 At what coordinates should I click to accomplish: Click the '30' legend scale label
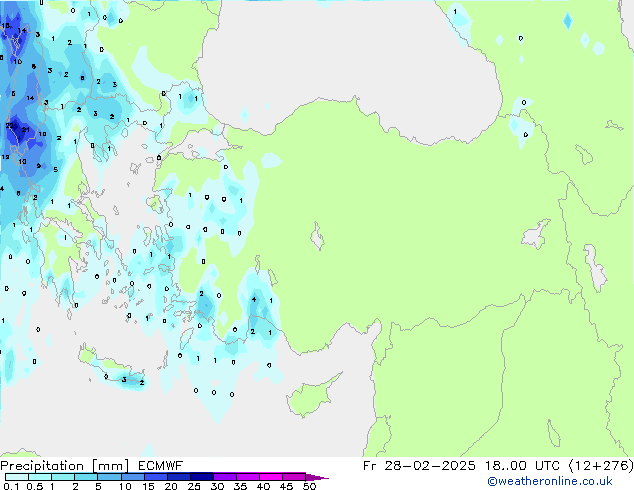click(x=217, y=486)
